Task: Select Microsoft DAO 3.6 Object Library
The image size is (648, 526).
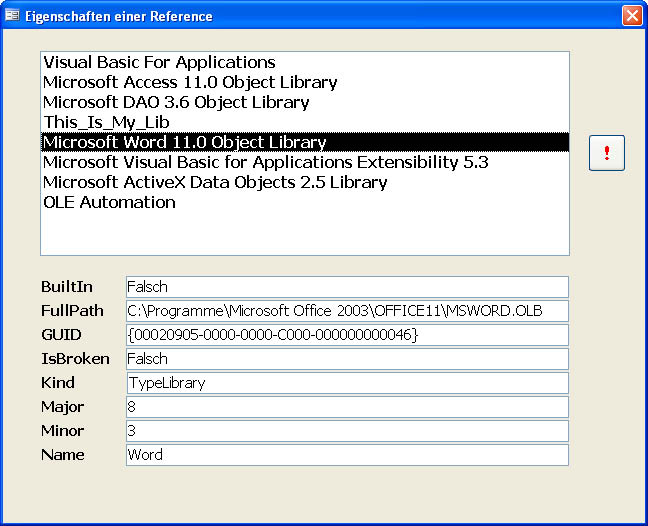Action: point(305,102)
